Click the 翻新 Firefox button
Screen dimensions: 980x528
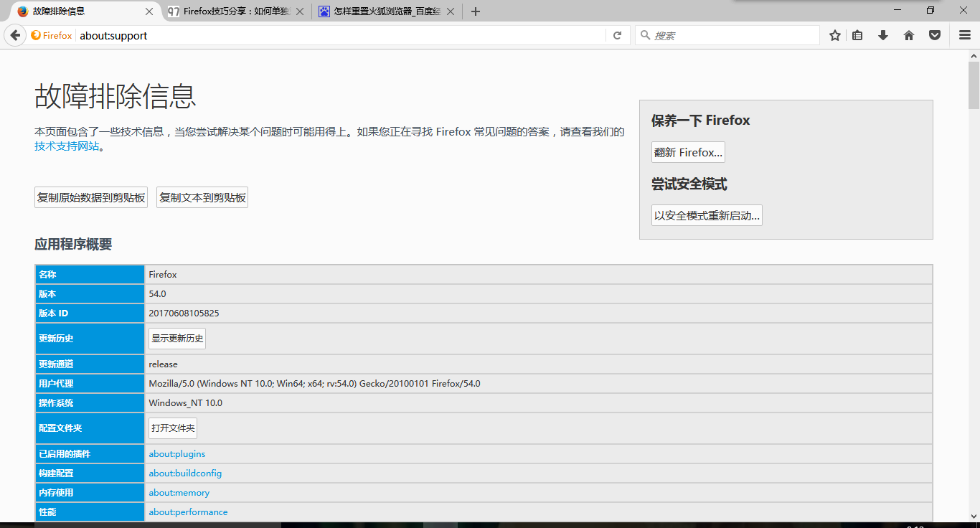tap(687, 151)
